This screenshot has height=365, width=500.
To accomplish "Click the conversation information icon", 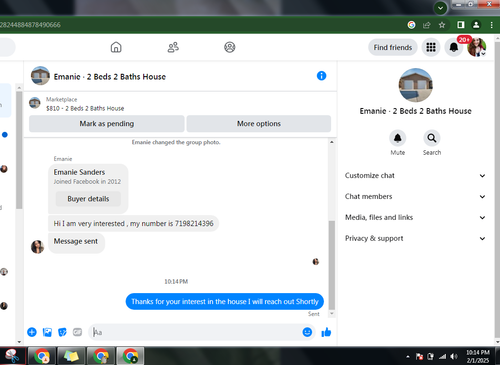I will pyautogui.click(x=321, y=76).
